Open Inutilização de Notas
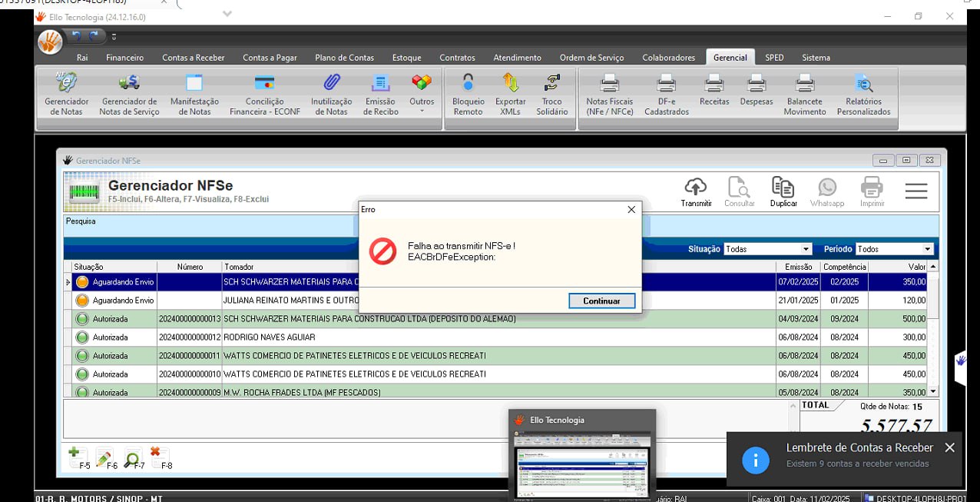The image size is (980, 502). pos(332,95)
